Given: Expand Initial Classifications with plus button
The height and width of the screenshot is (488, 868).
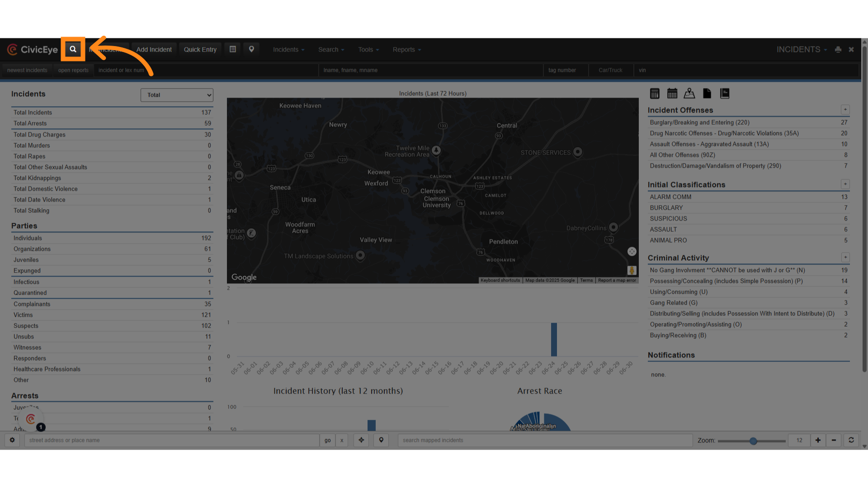Looking at the screenshot, I should [x=845, y=184].
